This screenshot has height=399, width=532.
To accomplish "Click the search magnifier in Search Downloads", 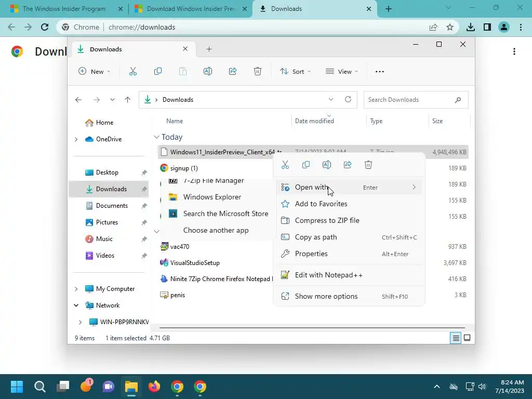I will (458, 100).
